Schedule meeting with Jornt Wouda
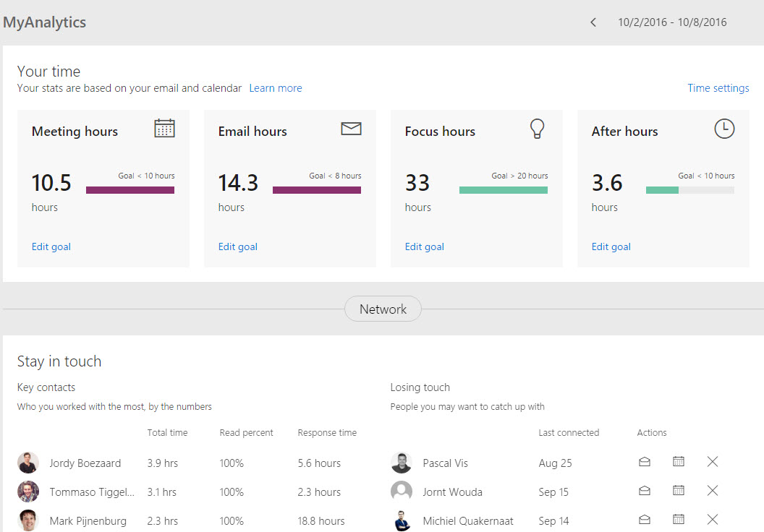This screenshot has height=532, width=764. pos(678,491)
